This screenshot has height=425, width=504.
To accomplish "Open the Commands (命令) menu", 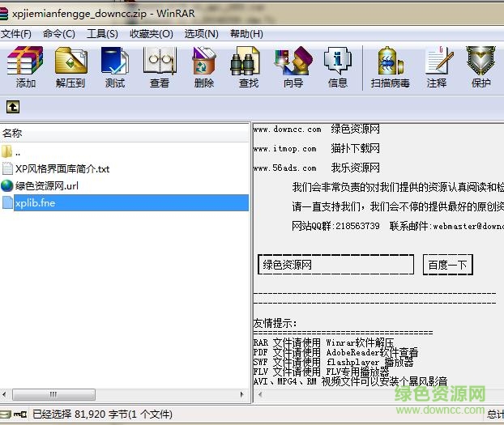I will click(59, 34).
